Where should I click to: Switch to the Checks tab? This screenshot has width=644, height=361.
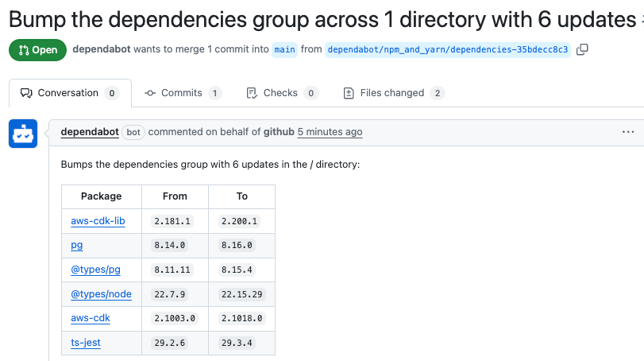coord(283,93)
